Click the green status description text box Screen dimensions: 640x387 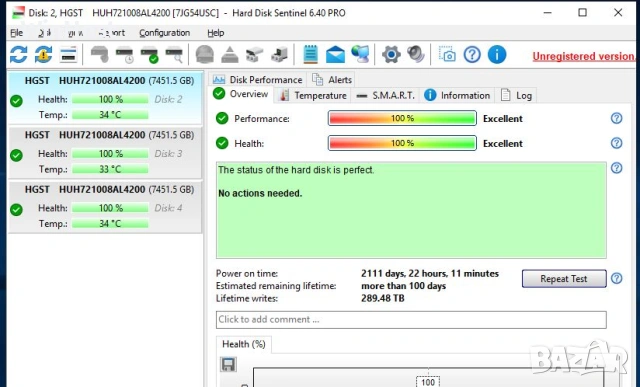(411, 210)
